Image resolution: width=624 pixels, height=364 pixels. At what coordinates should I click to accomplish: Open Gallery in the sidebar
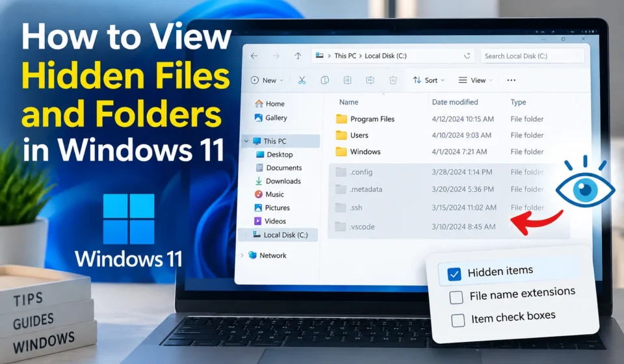click(x=270, y=118)
